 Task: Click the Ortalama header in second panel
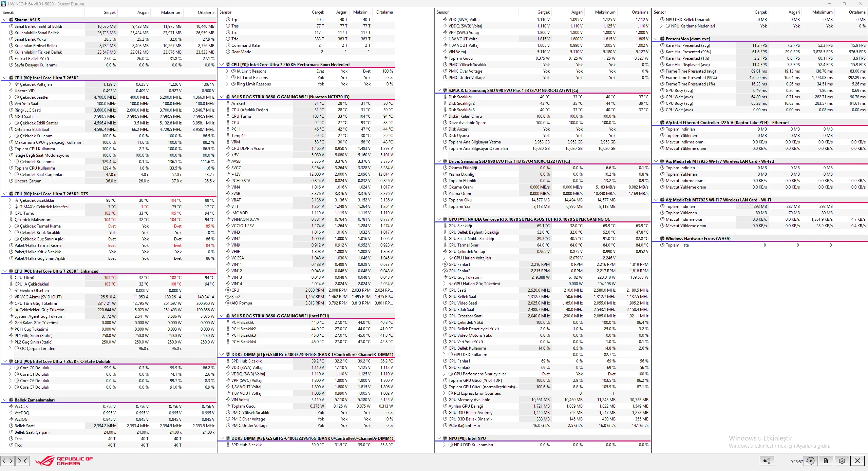pos(384,12)
